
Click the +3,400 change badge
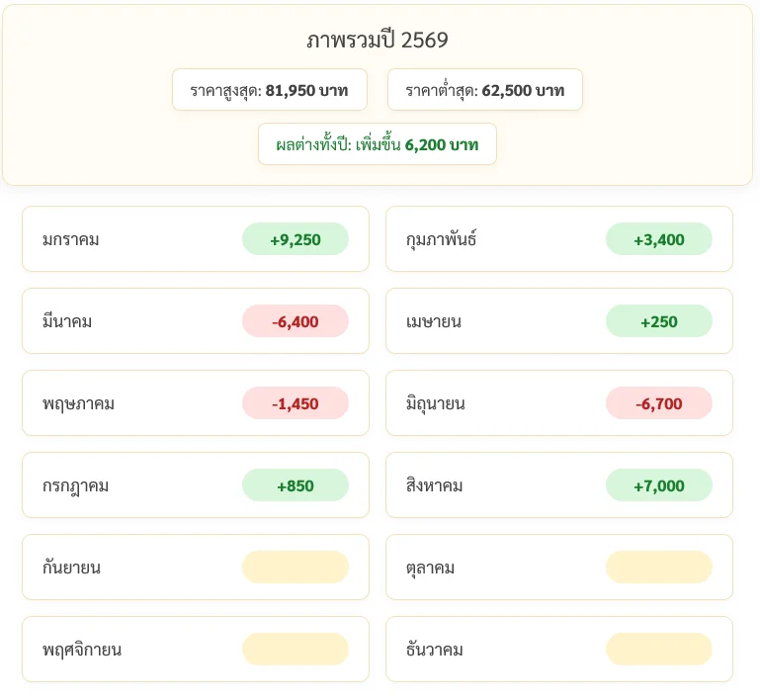point(658,239)
